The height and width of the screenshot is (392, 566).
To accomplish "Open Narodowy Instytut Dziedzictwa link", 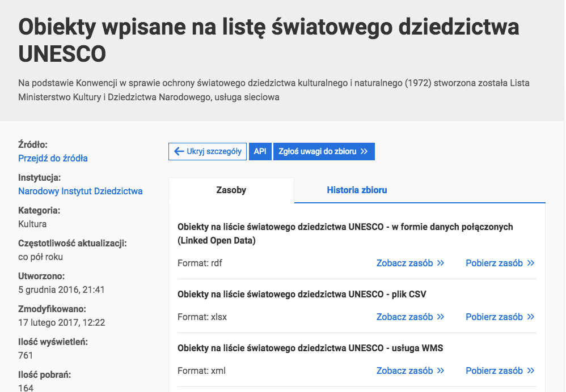I will tap(81, 191).
